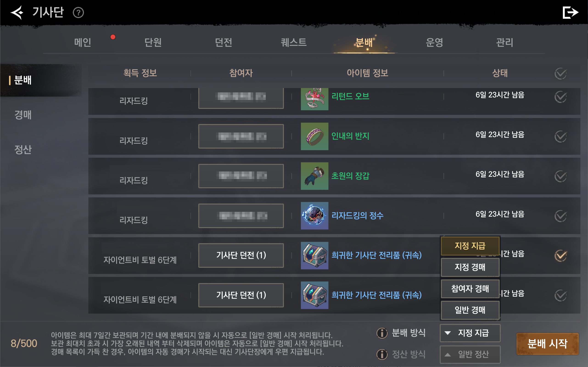
Task: Click the 분배 시작 button
Action: tap(547, 343)
